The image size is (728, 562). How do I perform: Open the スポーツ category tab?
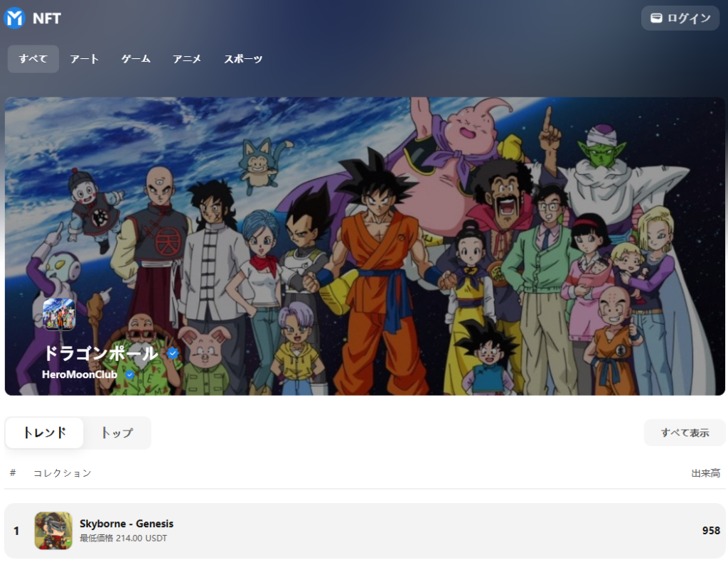(x=242, y=59)
